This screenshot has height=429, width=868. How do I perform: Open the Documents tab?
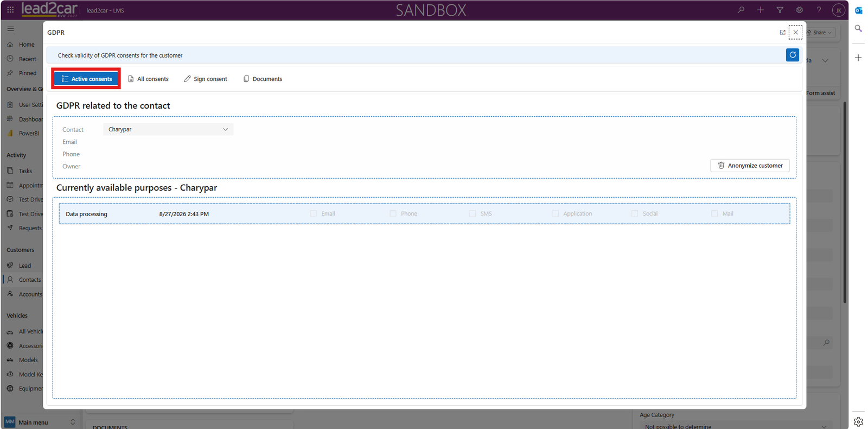click(x=263, y=79)
